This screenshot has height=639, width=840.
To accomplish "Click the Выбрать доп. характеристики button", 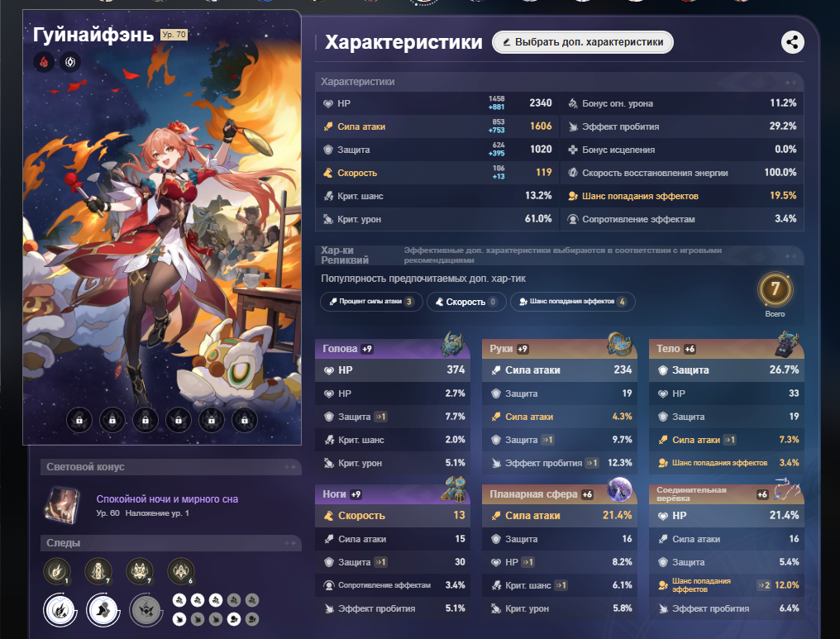I will point(583,42).
